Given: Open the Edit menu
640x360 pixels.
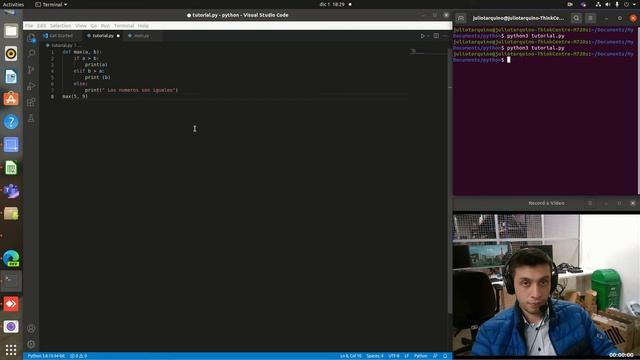Looking at the screenshot, I should click(42, 26).
